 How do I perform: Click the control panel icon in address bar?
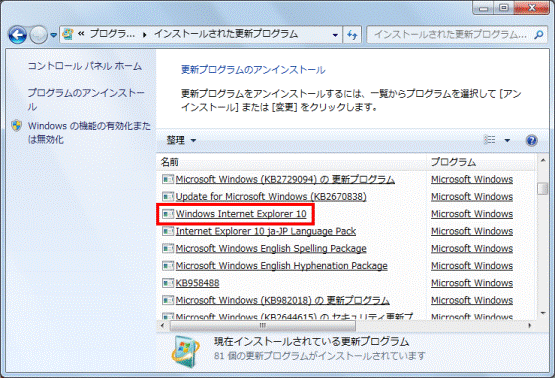pos(68,34)
